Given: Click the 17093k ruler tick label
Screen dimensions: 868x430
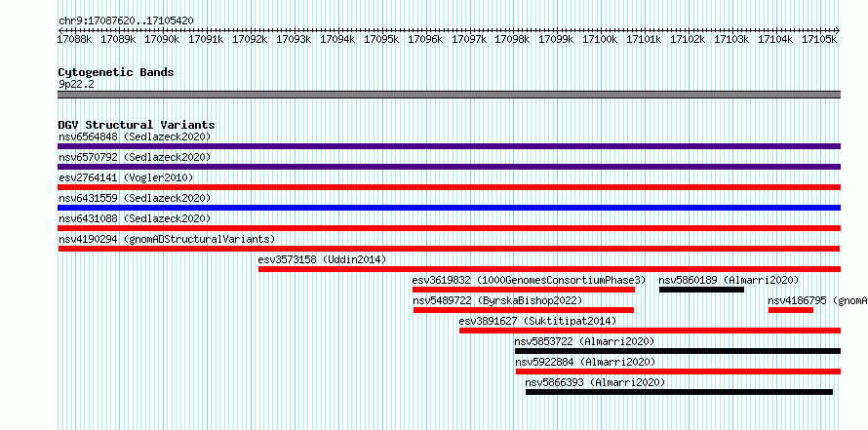Looking at the screenshot, I should [294, 39].
